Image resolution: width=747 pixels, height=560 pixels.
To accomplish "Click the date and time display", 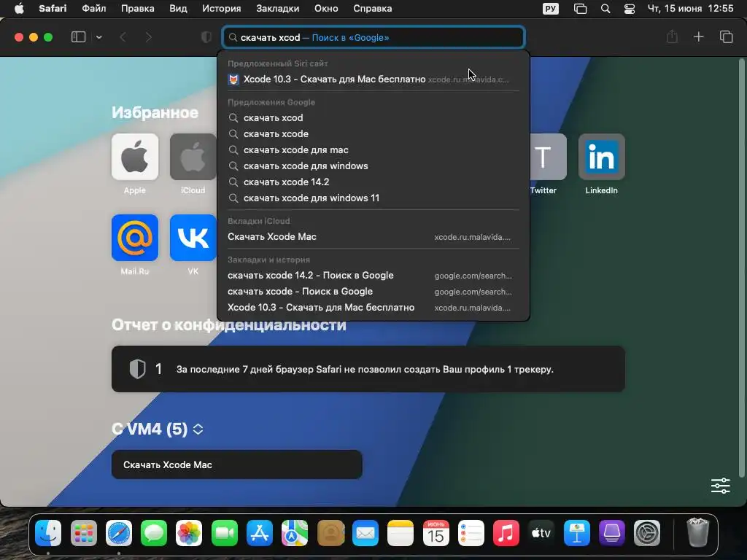I will [690, 9].
